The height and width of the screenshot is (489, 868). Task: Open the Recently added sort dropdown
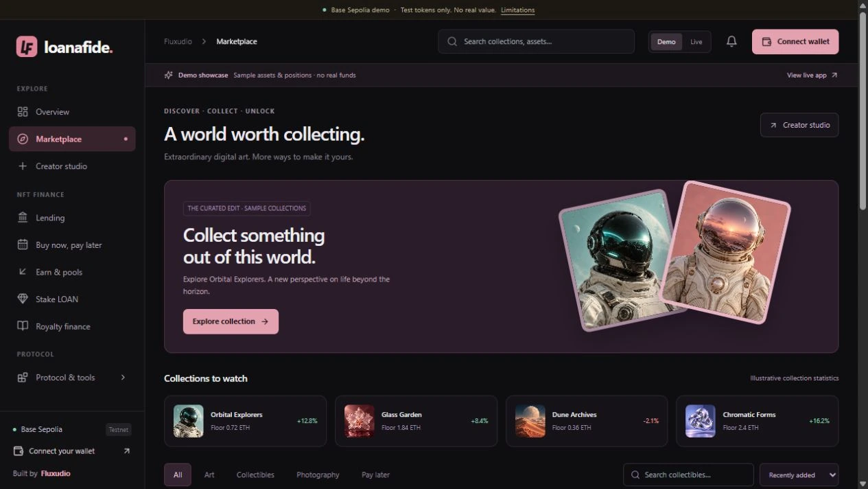point(799,475)
